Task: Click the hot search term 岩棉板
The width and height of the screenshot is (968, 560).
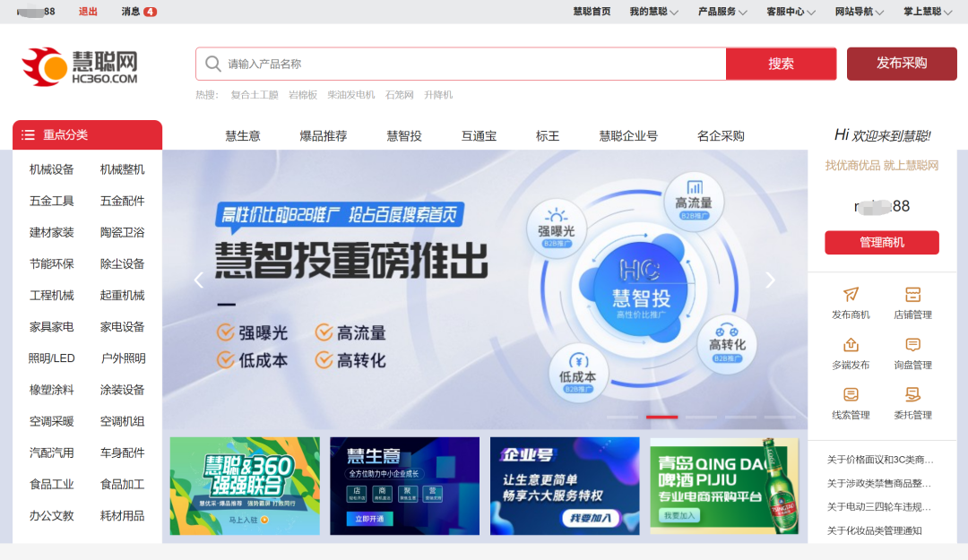Action: coord(303,95)
